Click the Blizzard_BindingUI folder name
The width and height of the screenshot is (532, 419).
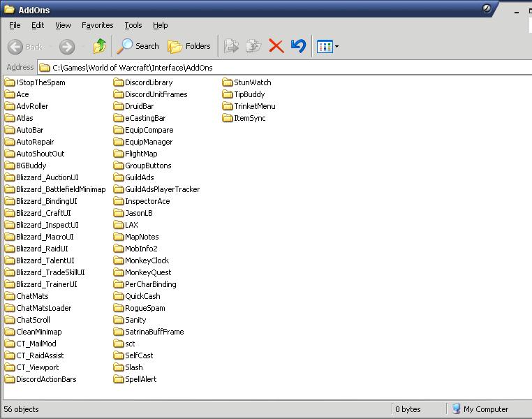tap(47, 201)
